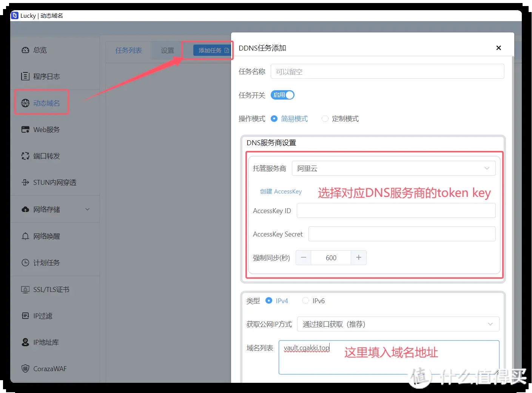Switch to the 任务列表 tab

pos(129,51)
